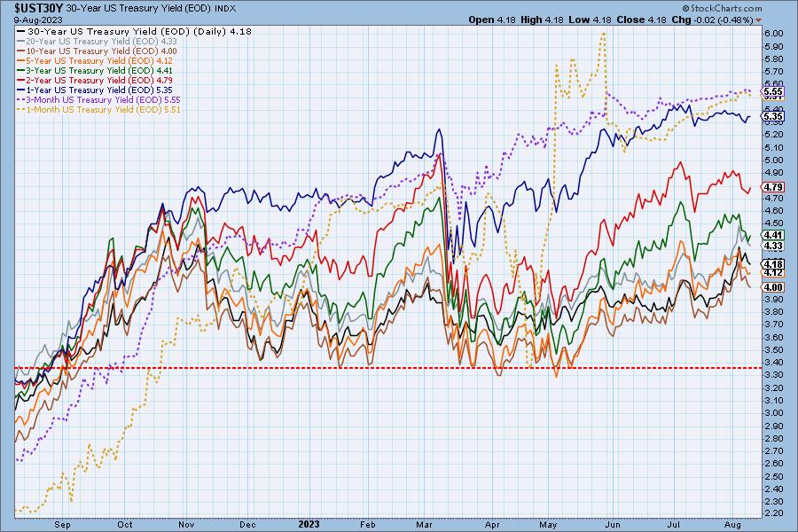Image resolution: width=798 pixels, height=532 pixels.
Task: Click the Feb label on the time axis
Action: [367, 525]
